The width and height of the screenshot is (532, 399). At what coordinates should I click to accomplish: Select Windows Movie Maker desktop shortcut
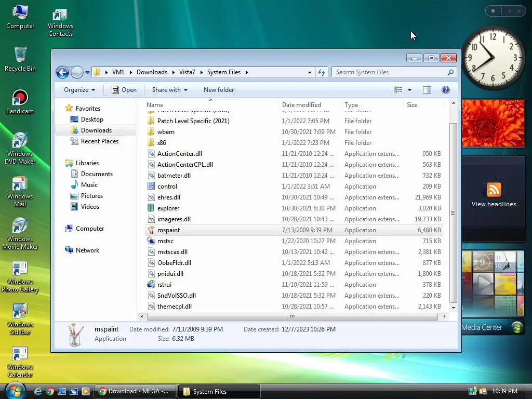coord(20,234)
